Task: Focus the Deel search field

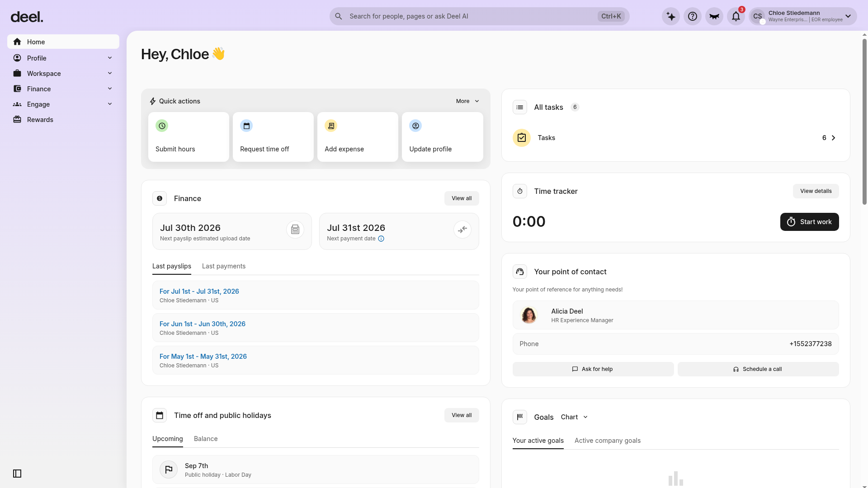Action: pyautogui.click(x=480, y=16)
